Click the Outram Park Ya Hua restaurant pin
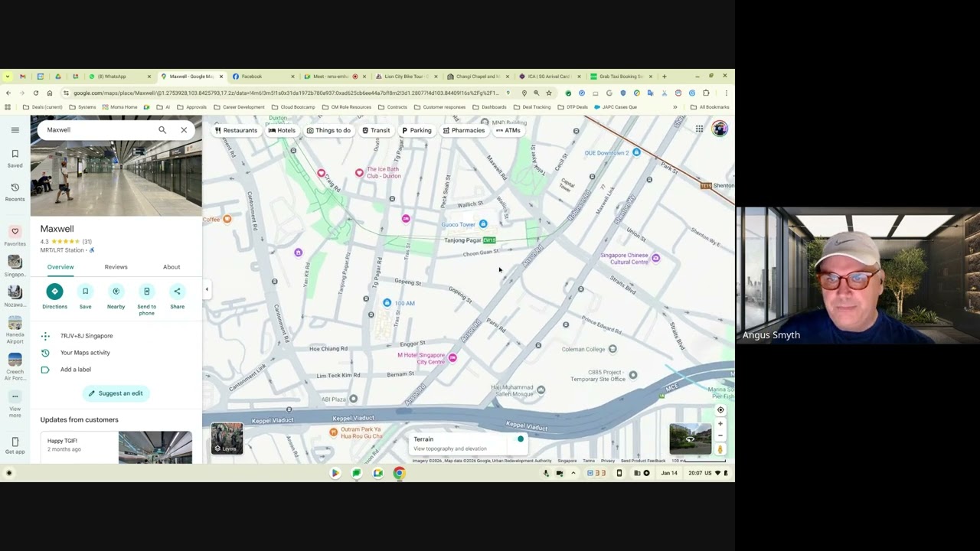 [x=333, y=432]
